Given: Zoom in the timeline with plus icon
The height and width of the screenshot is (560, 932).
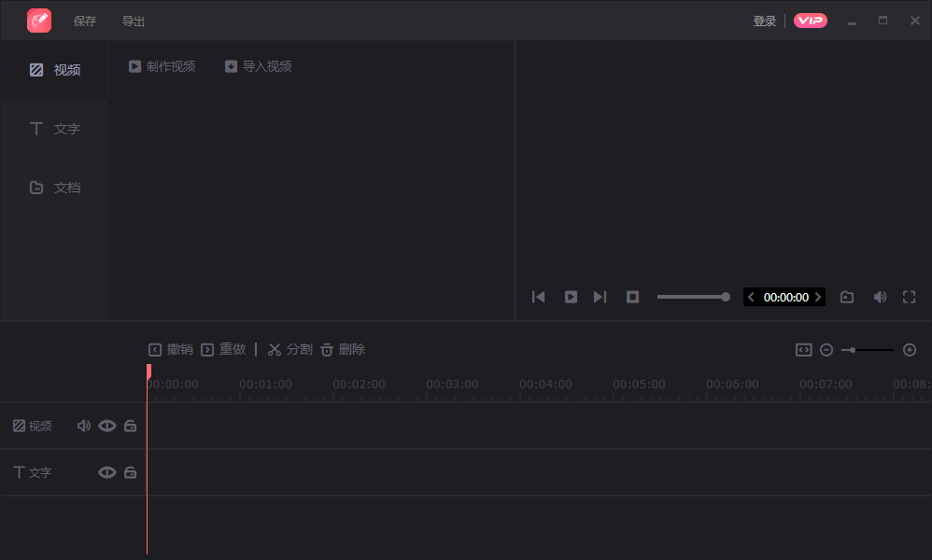Looking at the screenshot, I should click(x=910, y=350).
